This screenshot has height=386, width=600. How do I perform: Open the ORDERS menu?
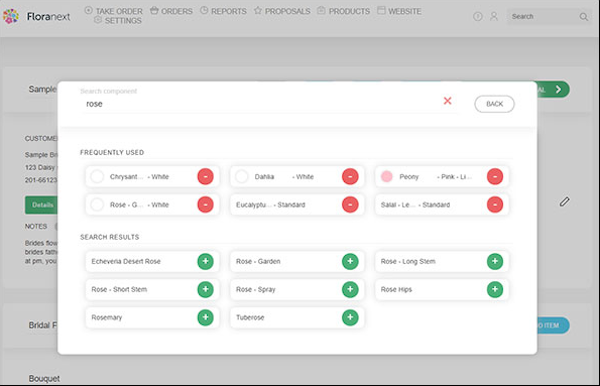point(171,11)
